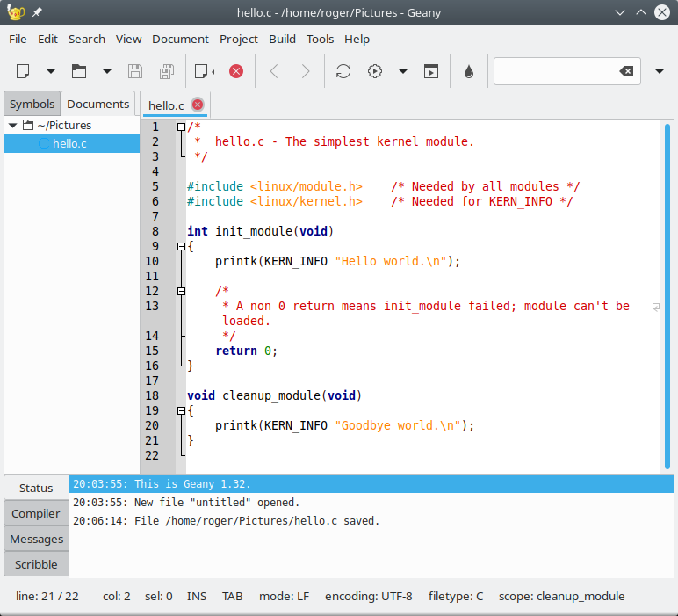Click the toolbar search input field
678x616 pixels.
pyautogui.click(x=555, y=71)
